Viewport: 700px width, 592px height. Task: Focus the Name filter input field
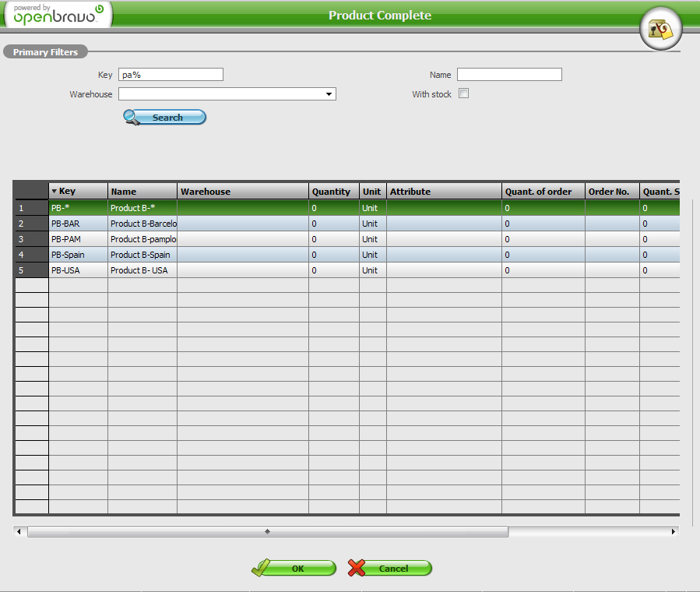509,75
